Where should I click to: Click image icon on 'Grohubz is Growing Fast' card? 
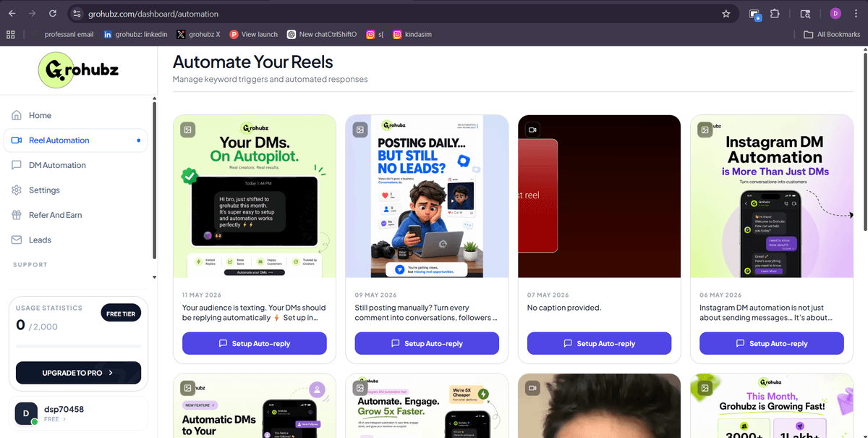point(705,388)
